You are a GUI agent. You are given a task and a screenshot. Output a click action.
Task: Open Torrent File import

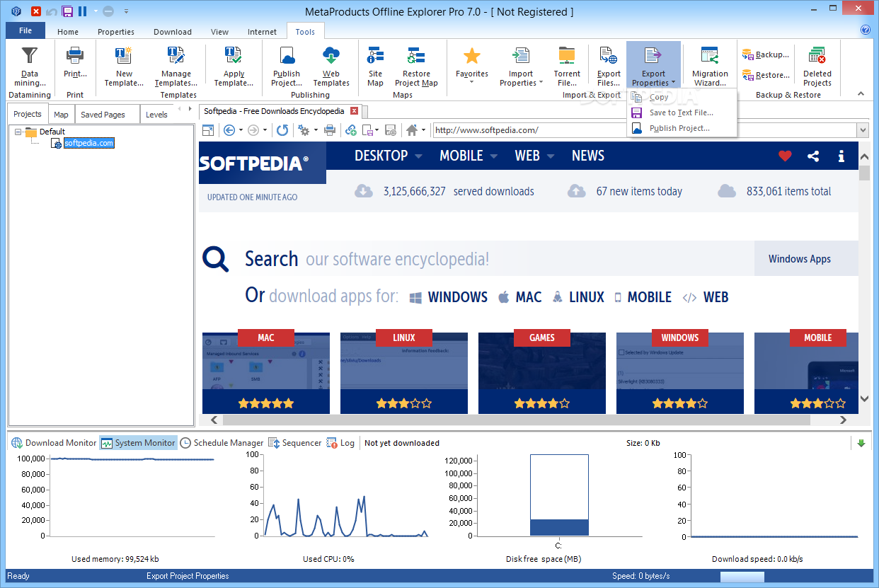[567, 66]
